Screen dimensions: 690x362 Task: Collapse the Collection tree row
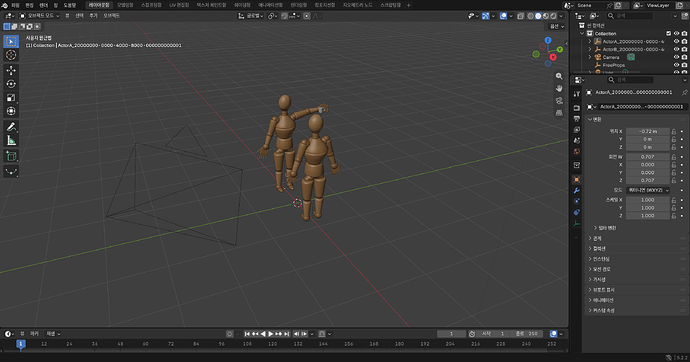point(582,33)
